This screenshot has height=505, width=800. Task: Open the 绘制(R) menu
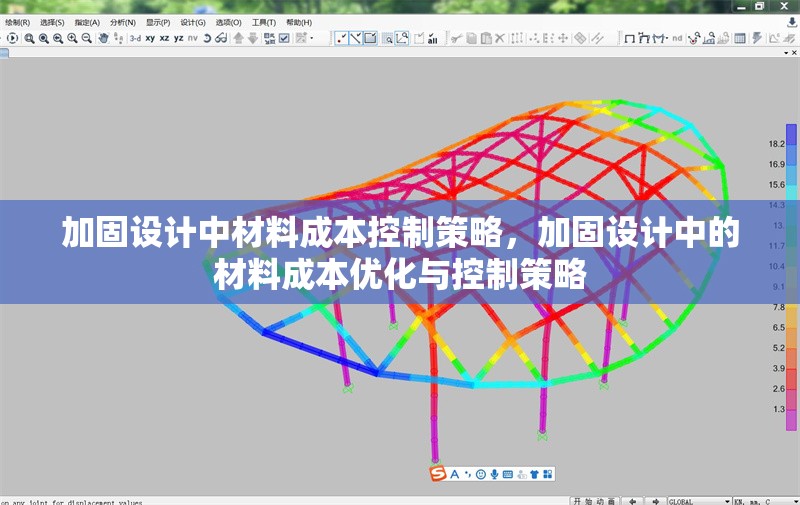click(x=18, y=22)
